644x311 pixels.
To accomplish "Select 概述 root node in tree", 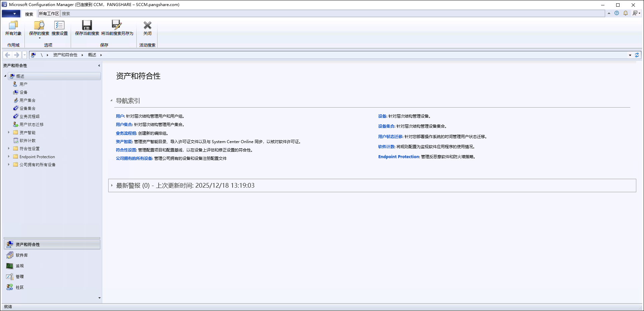I will point(54,76).
